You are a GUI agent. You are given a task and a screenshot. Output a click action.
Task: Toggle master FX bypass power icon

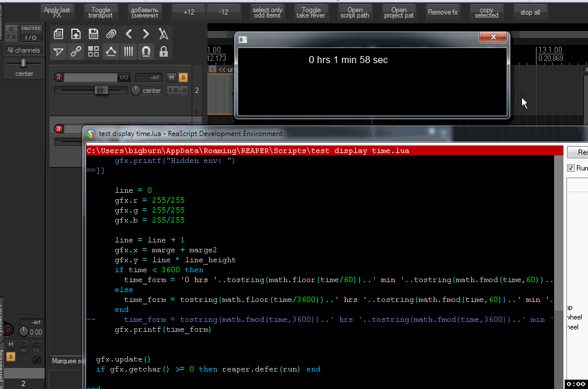coord(11,29)
